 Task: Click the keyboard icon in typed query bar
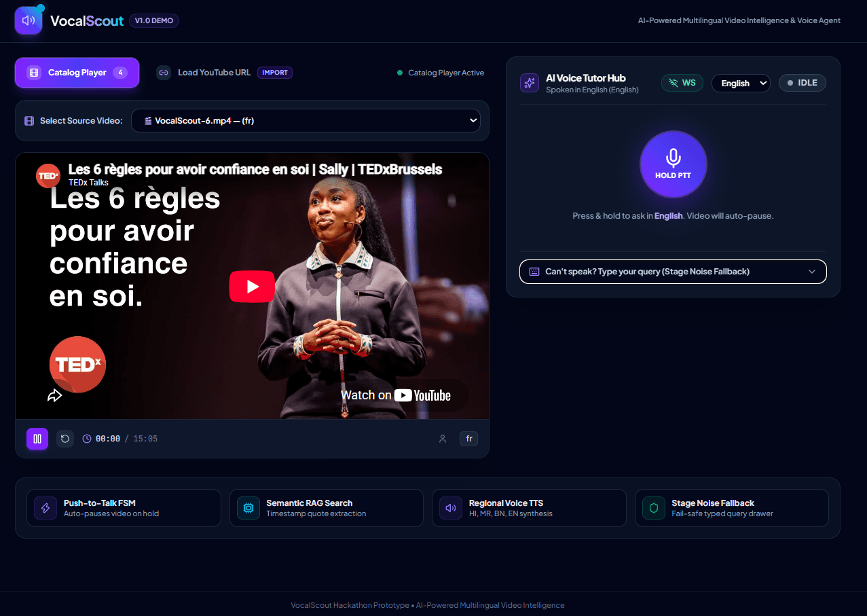[x=534, y=272]
